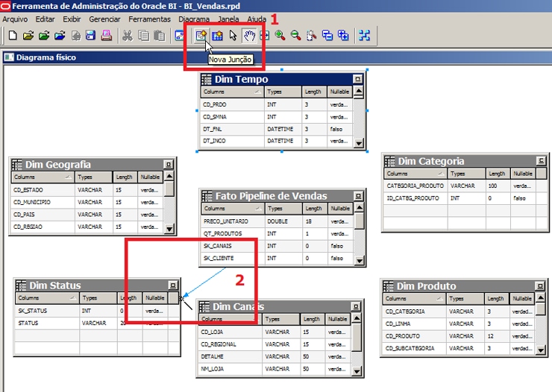Click scroll down arrow in Fato Pipeline de Vendas
Screen dimensions: 552x392
pyautogui.click(x=359, y=261)
